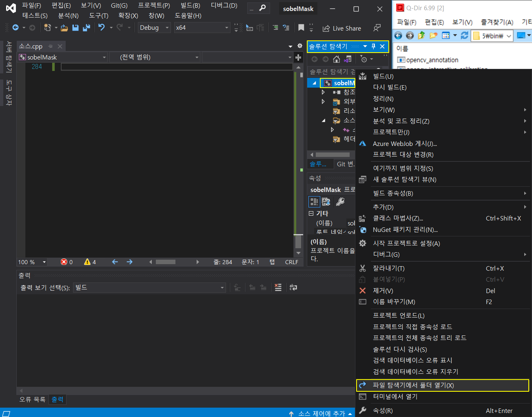Click the new project toolbar icon
Image resolution: width=532 pixels, height=417 pixels.
click(47, 27)
